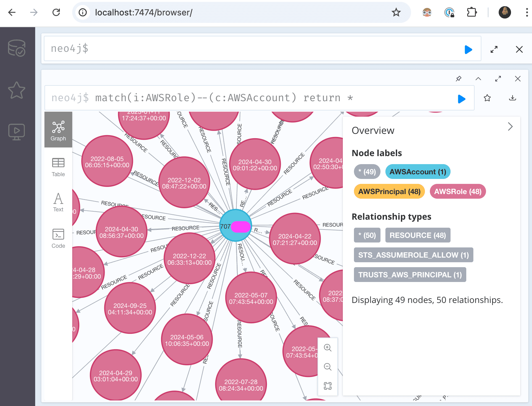Zoom out of the graph
Viewport: 532px width, 406px height.
pos(328,367)
